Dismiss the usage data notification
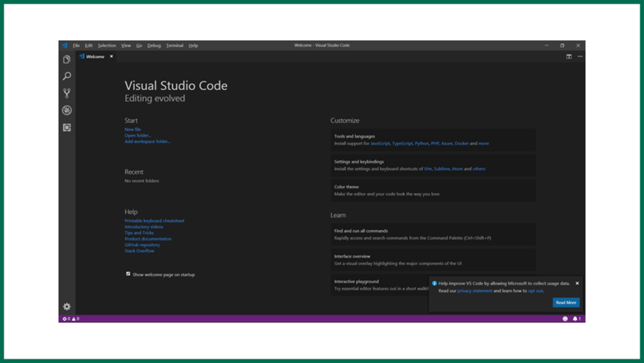644x363 pixels. 577,283
